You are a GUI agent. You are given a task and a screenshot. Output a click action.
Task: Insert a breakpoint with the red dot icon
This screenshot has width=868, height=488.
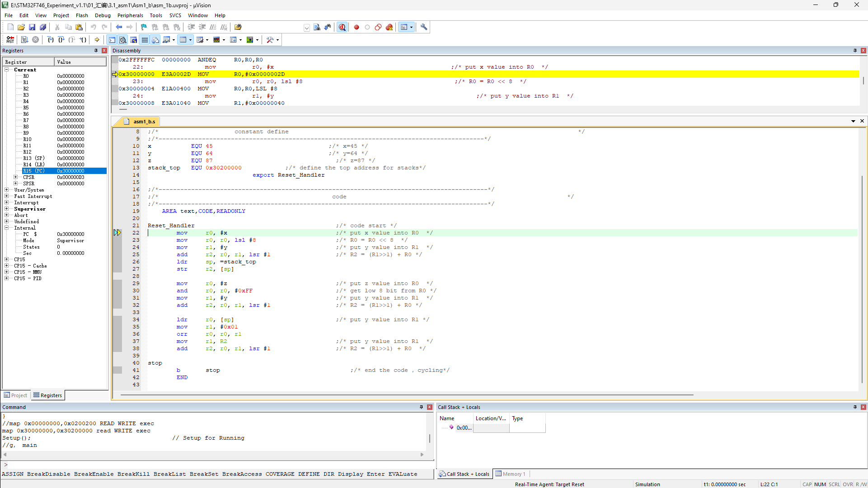[x=357, y=27]
